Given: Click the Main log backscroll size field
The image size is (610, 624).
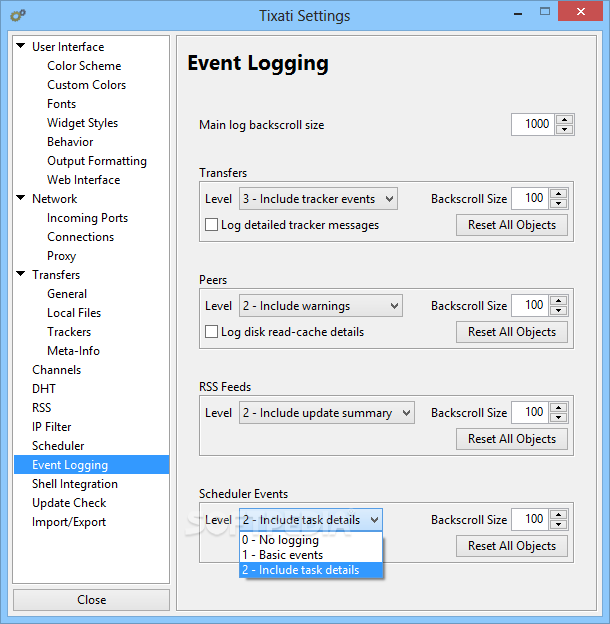Looking at the screenshot, I should tap(533, 124).
